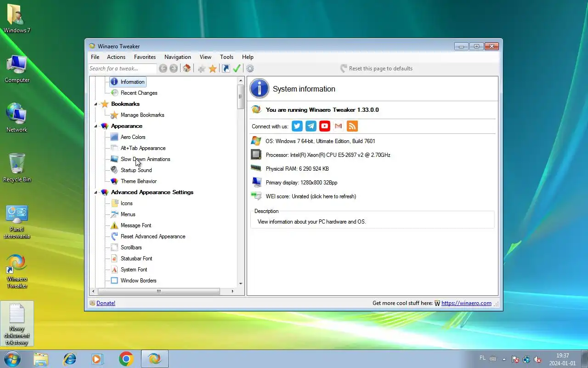Open bookmarks with the orange star toolbar icon

pos(213,69)
